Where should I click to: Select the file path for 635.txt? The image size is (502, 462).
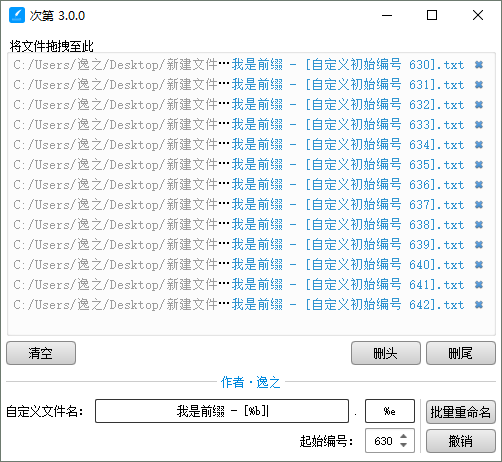pos(239,165)
